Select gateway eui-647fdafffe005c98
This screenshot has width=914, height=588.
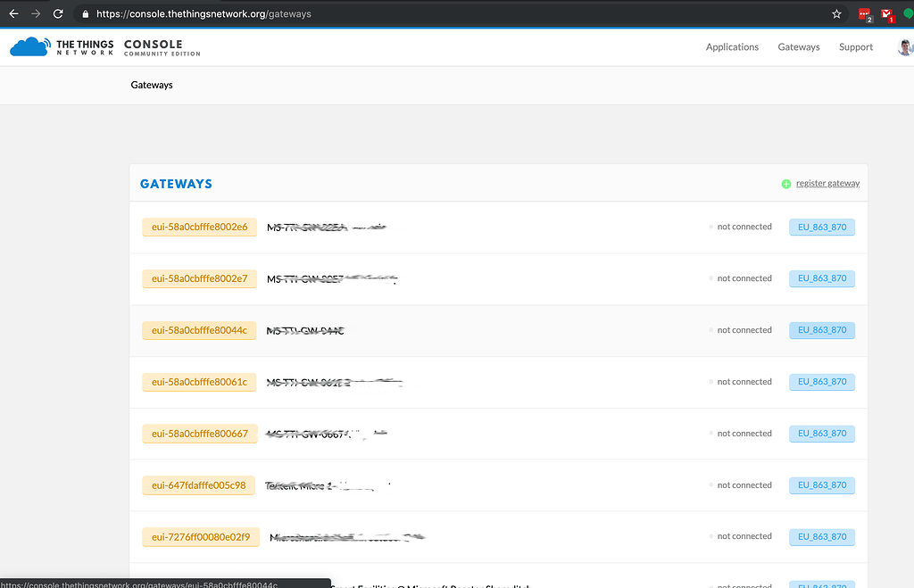tap(200, 484)
